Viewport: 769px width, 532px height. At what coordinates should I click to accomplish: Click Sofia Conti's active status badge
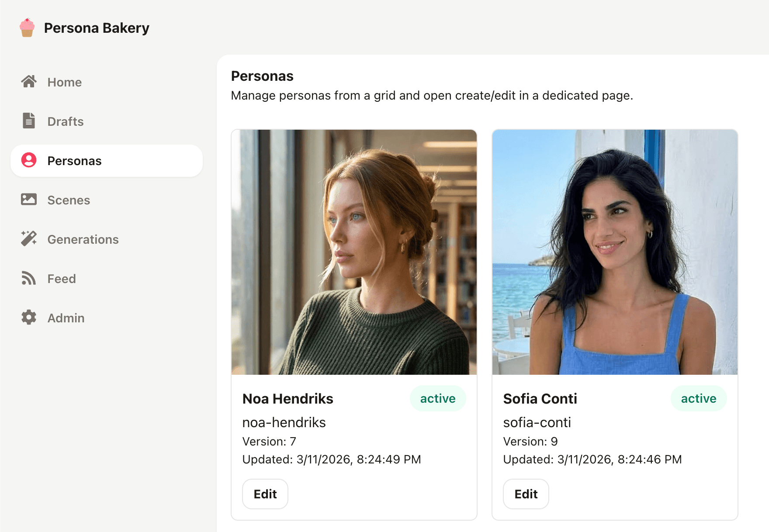point(698,398)
